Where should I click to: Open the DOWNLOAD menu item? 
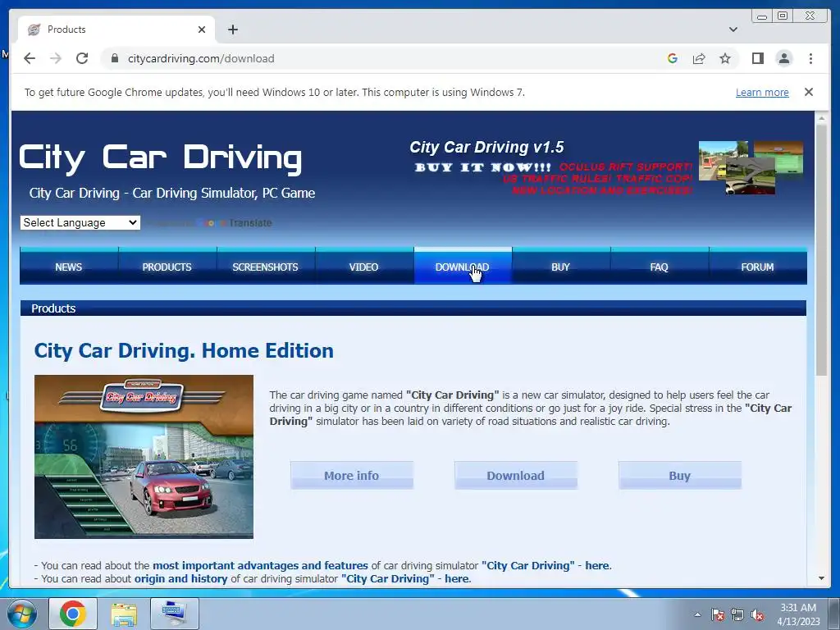[463, 267]
